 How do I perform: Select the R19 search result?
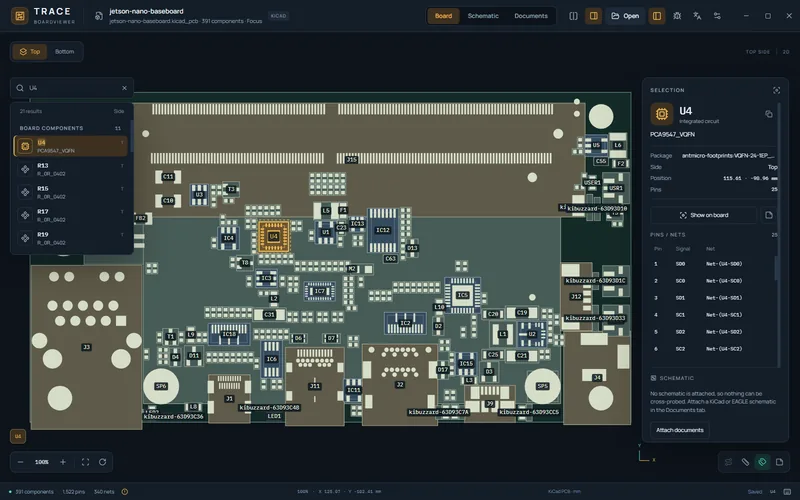pyautogui.click(x=71, y=238)
